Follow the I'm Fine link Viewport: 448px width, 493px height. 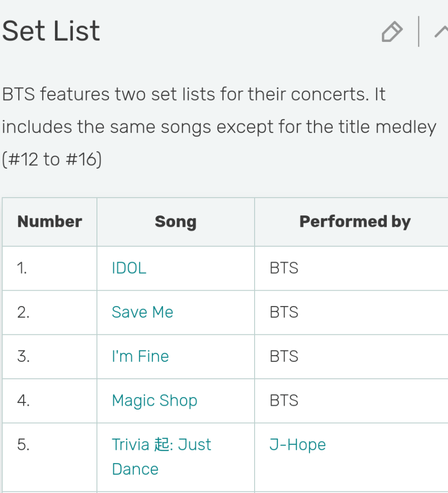140,357
